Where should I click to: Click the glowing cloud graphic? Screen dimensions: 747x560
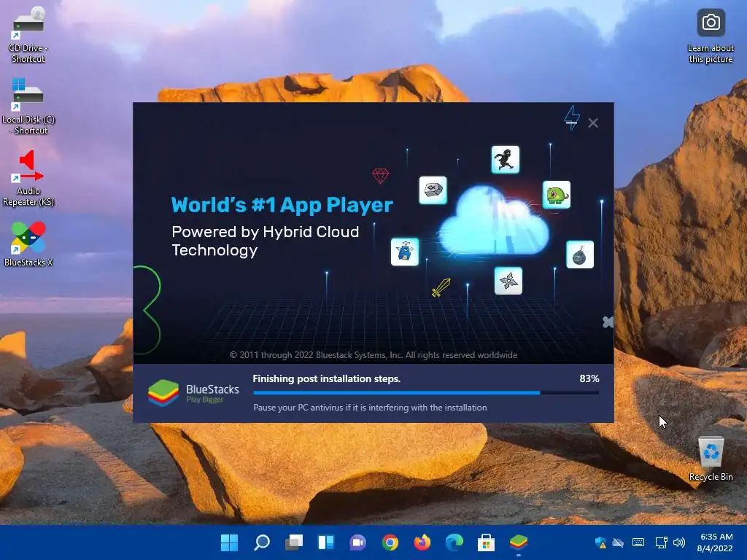point(493,220)
